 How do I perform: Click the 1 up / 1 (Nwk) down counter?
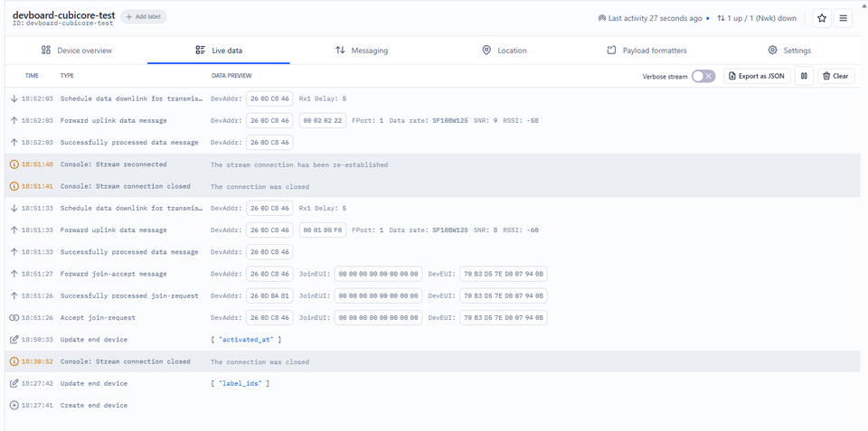click(762, 18)
